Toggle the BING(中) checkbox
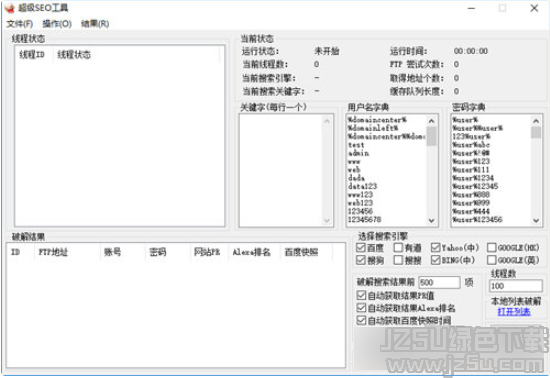This screenshot has width=550, height=378. point(436,260)
